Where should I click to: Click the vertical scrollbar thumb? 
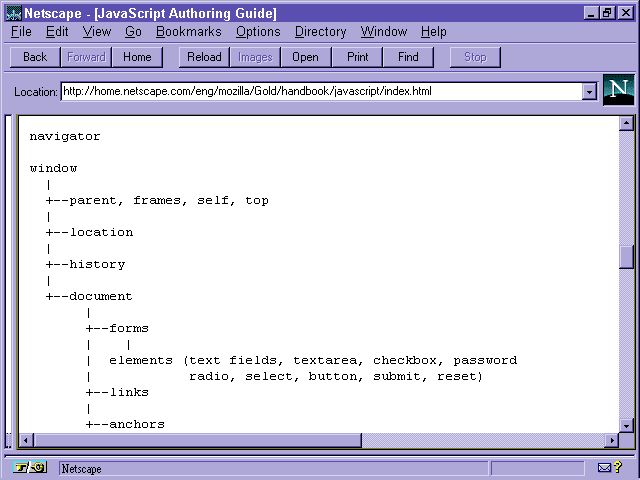click(x=626, y=257)
